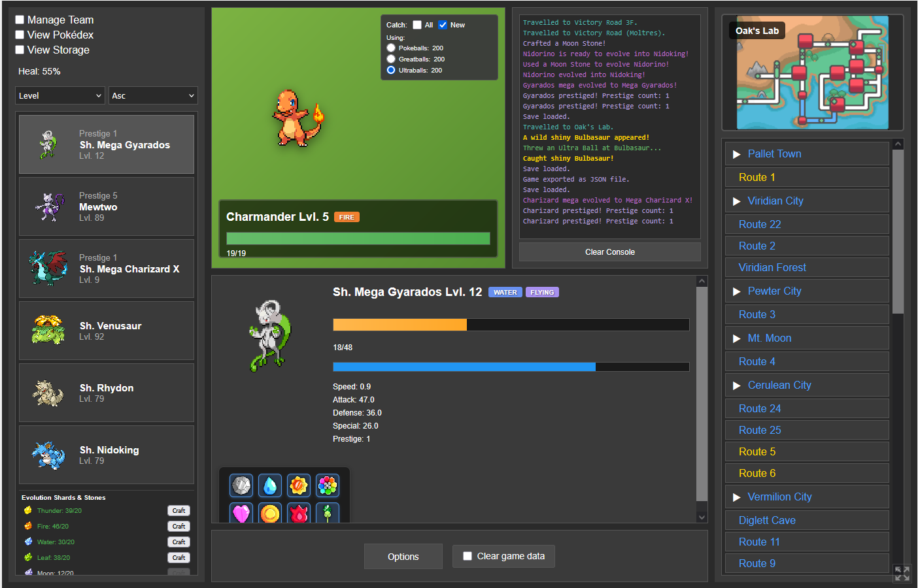The height and width of the screenshot is (588, 918).
Task: Click the FLYING type badge
Action: pos(542,293)
